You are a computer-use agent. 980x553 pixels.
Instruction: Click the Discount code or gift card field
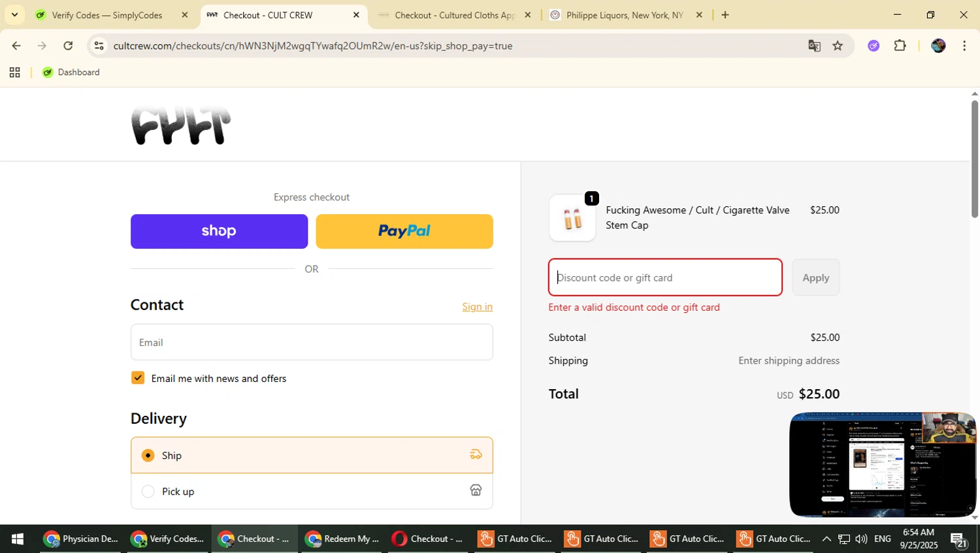click(665, 277)
